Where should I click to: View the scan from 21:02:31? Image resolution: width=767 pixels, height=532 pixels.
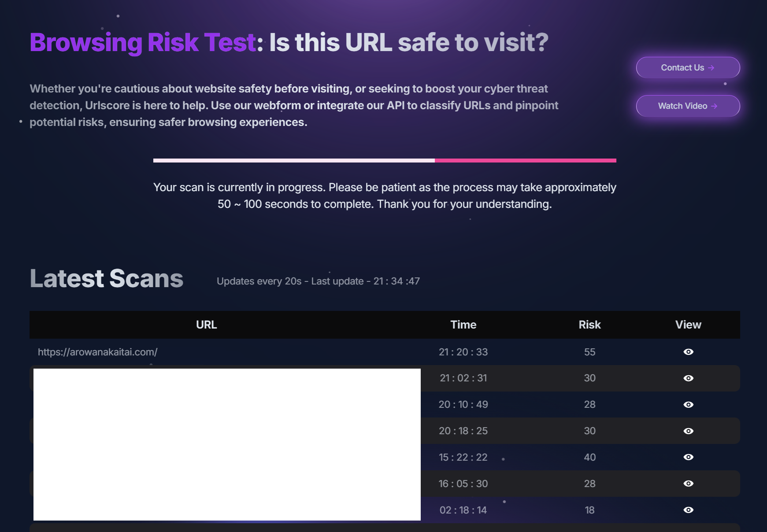pos(688,378)
